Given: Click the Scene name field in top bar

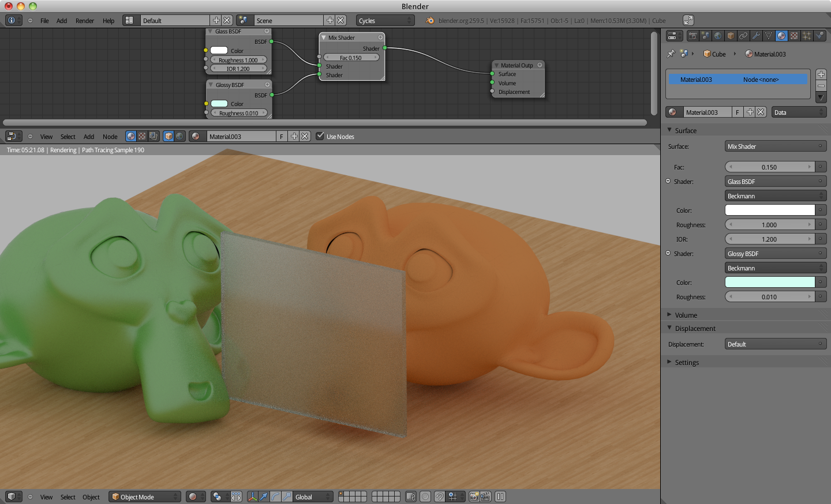Looking at the screenshot, I should tap(289, 20).
